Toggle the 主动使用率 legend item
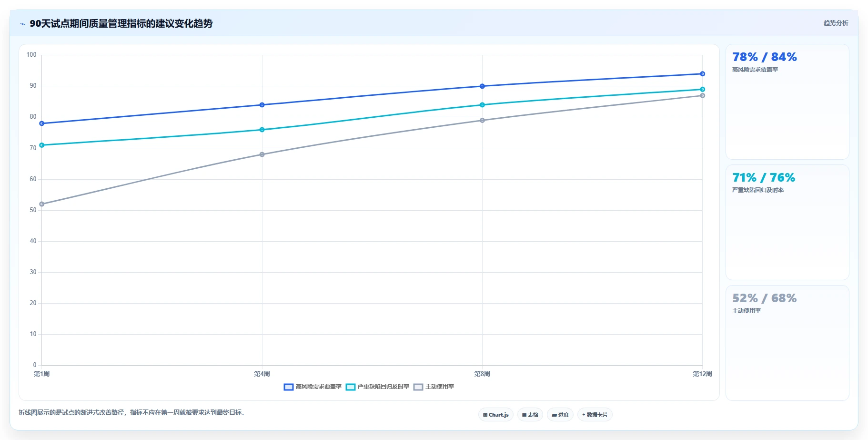Screen dimensions: 868x440 click(x=434, y=387)
